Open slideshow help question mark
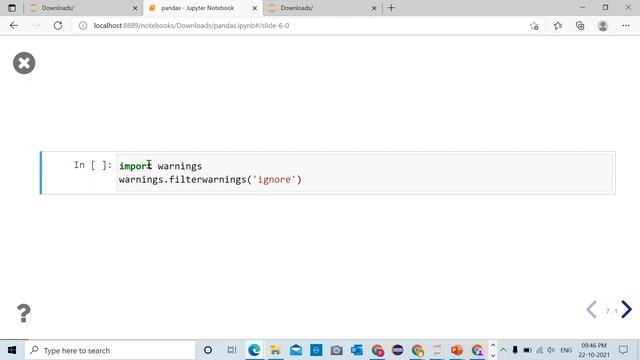This screenshot has height=360, width=640. coord(24,313)
